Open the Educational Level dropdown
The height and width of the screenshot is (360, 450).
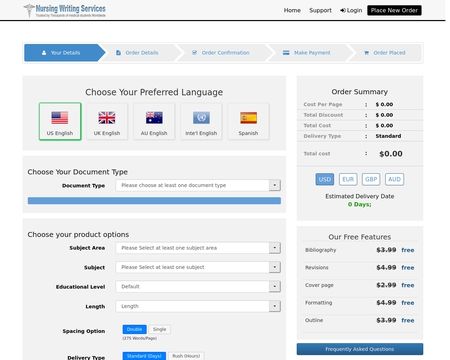(x=198, y=287)
